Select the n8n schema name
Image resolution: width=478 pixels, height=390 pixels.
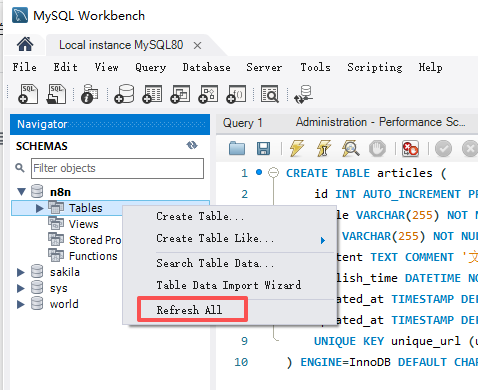[60, 192]
